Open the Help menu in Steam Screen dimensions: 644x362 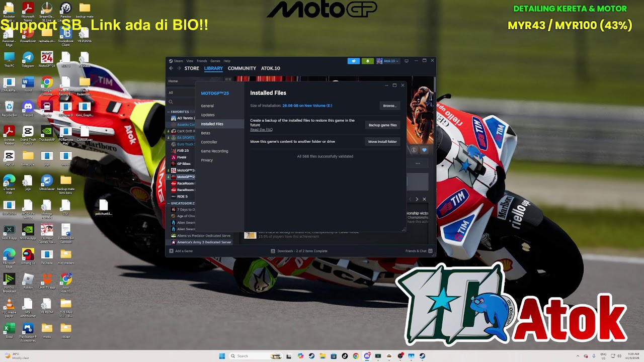(x=227, y=61)
